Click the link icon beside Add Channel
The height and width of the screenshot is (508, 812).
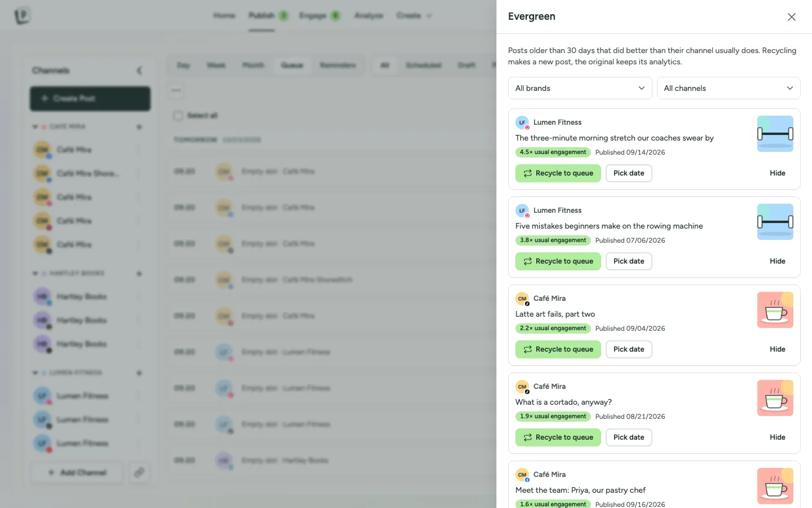point(139,472)
